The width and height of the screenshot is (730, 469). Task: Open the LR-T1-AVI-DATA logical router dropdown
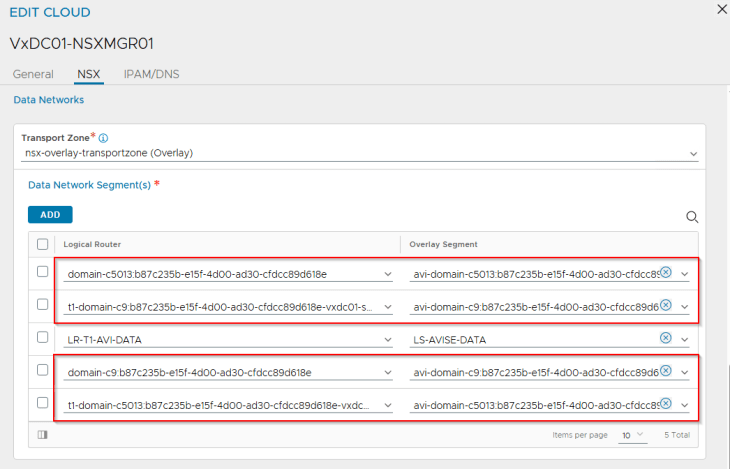(x=387, y=340)
